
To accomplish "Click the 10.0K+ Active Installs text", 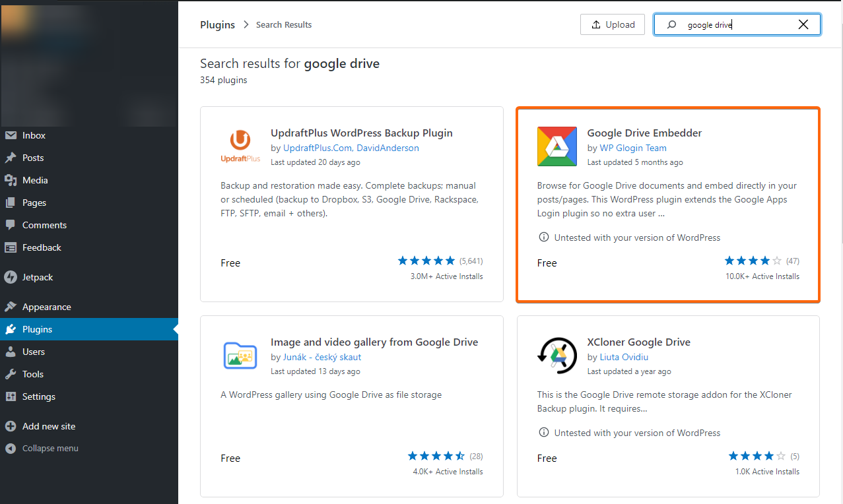I will [x=762, y=276].
